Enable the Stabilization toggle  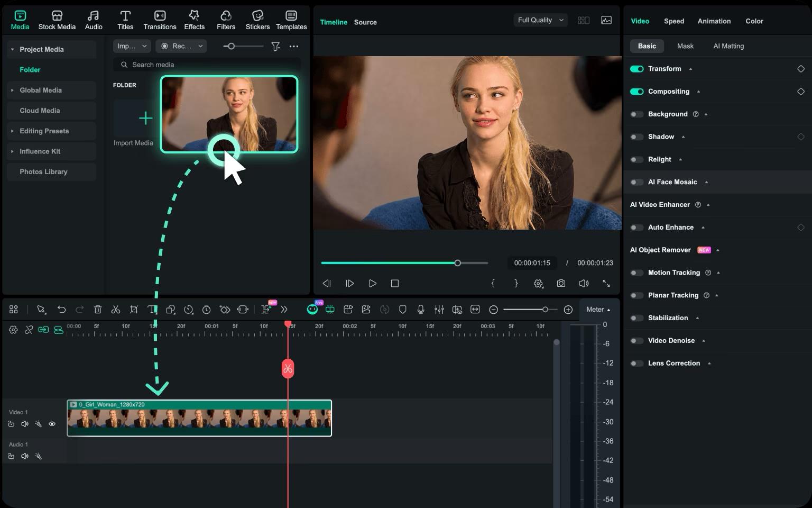click(637, 318)
